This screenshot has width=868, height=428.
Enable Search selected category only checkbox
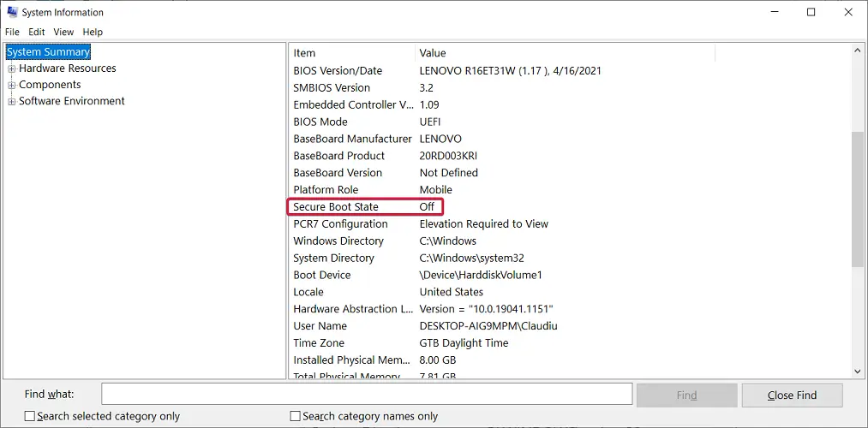pos(30,416)
